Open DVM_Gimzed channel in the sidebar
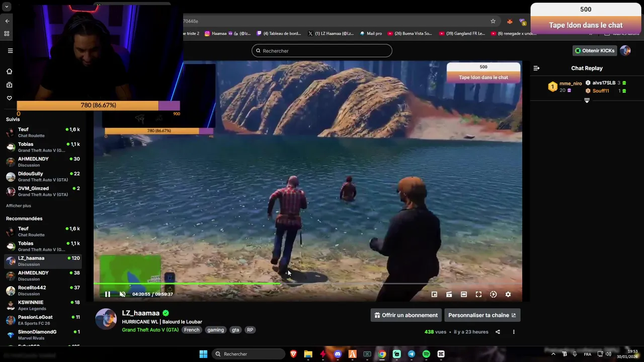This screenshot has height=362, width=644. click(x=42, y=191)
